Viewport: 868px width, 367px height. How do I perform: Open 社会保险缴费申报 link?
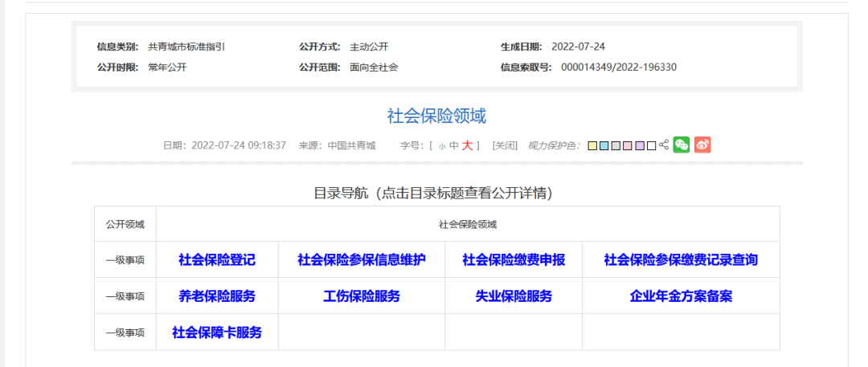click(x=514, y=260)
